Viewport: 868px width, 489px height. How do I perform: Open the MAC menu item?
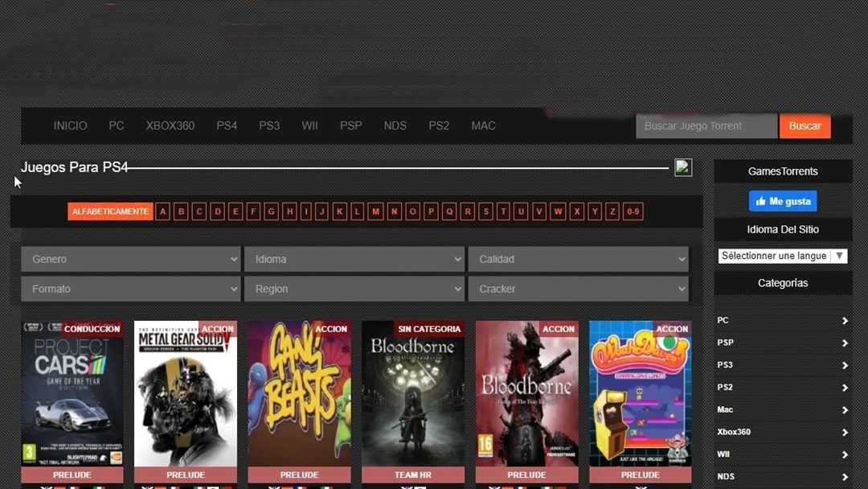click(483, 125)
